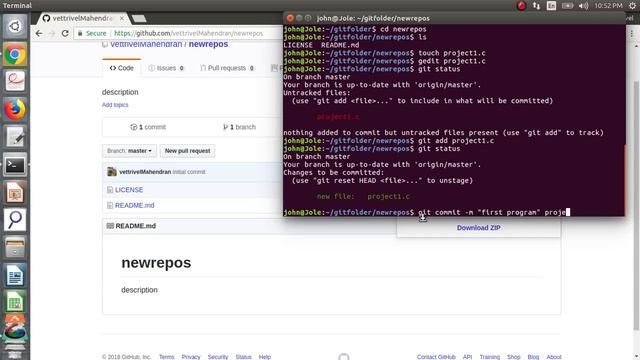640x360 pixels.
Task: Open the Ubuntu Dash search launcher
Action: tap(15, 27)
